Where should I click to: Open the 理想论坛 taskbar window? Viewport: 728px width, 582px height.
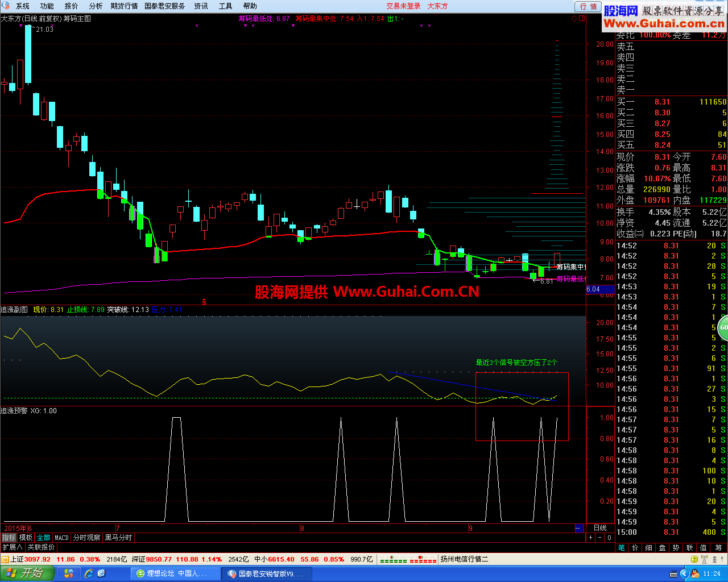tap(176, 573)
